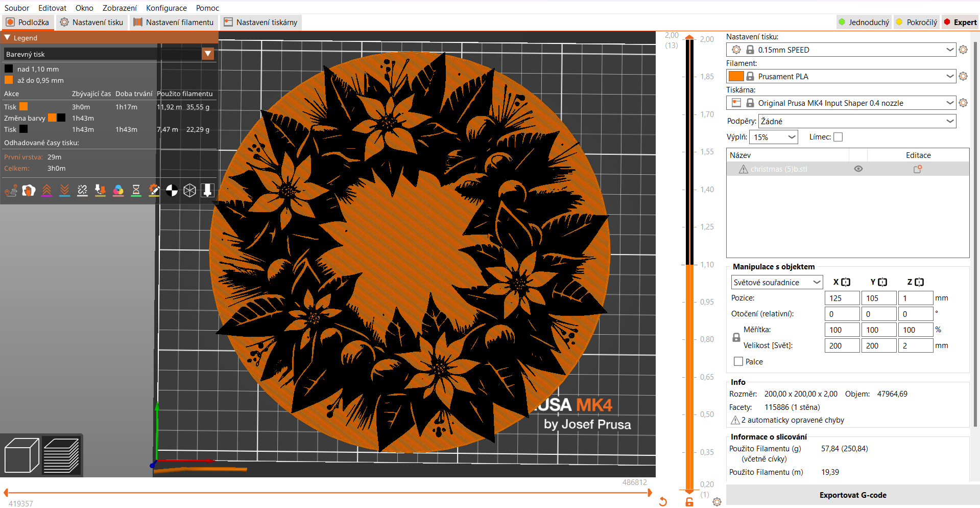Enable the Límec checkbox

click(x=838, y=137)
